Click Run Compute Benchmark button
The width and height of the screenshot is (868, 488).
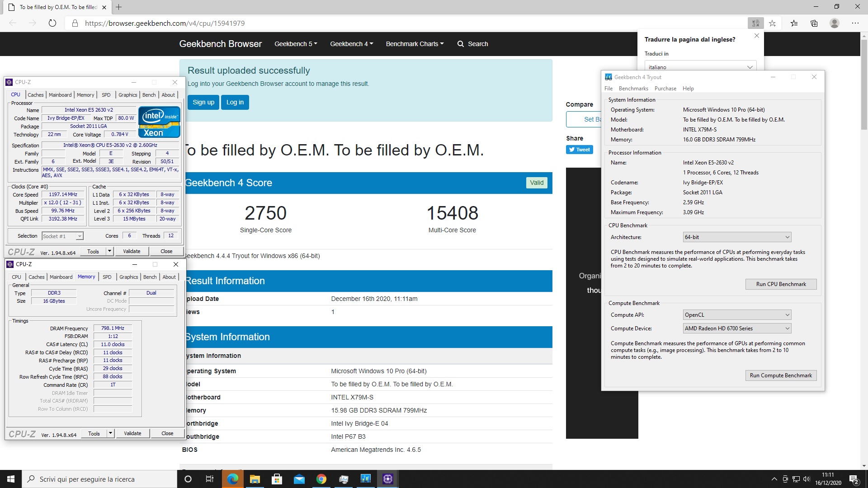click(x=781, y=375)
